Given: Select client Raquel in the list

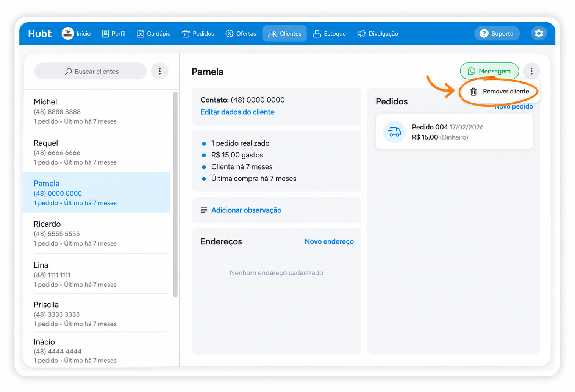Looking at the screenshot, I should coord(97,152).
